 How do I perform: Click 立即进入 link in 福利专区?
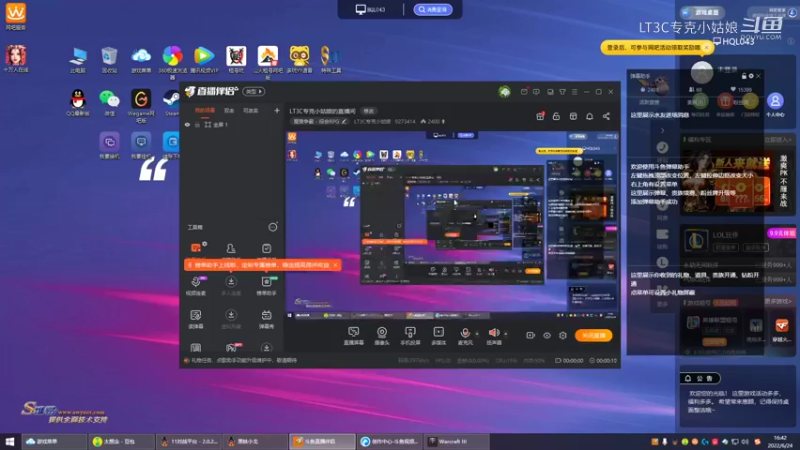coord(778,139)
